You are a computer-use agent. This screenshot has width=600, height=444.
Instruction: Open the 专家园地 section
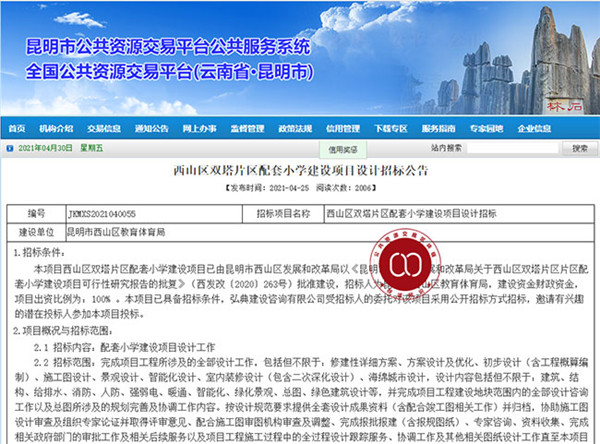pyautogui.click(x=484, y=129)
